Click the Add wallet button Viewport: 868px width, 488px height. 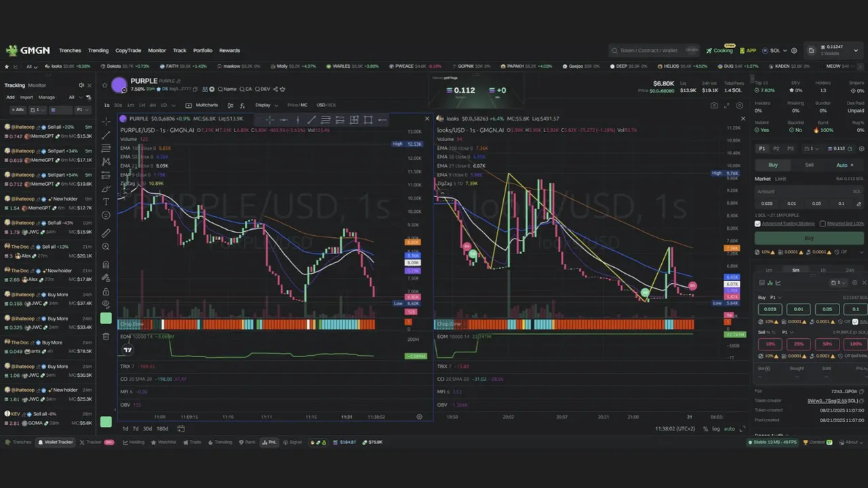[x=10, y=97]
